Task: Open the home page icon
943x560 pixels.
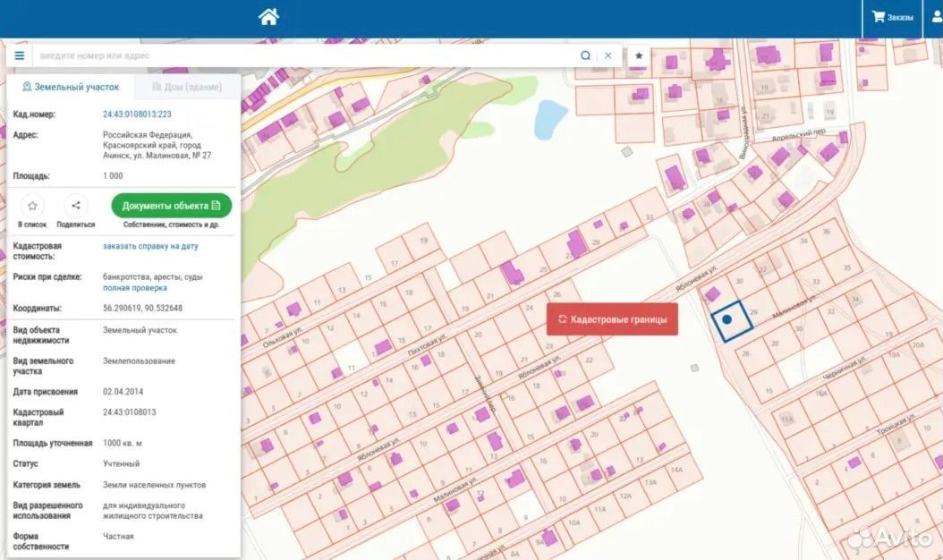Action: point(268,17)
